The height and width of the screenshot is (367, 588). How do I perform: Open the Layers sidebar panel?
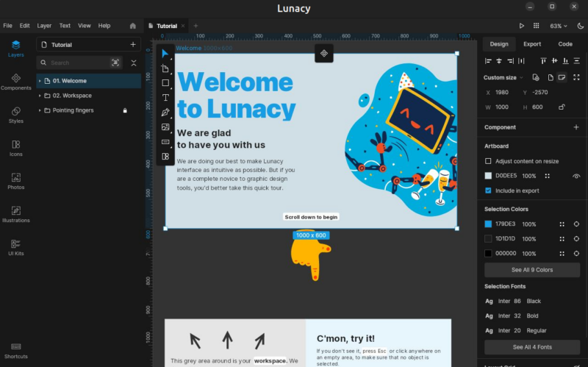15,49
